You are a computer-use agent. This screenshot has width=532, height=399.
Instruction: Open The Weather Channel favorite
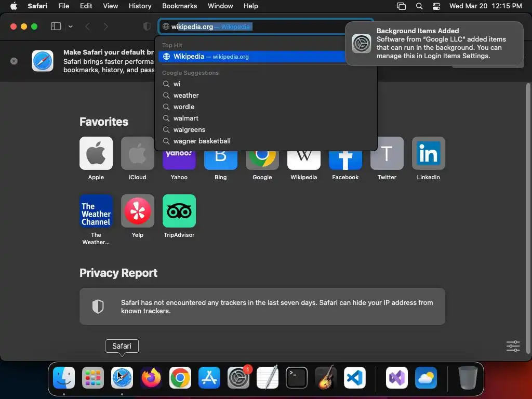pos(96,211)
